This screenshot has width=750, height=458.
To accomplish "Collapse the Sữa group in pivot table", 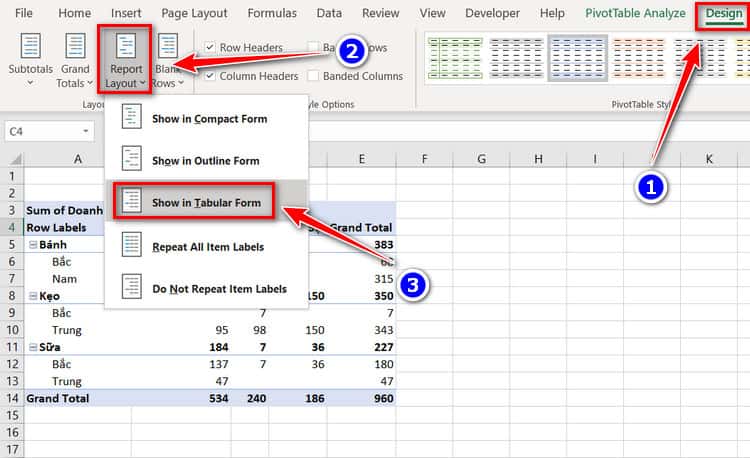I will tap(33, 347).
